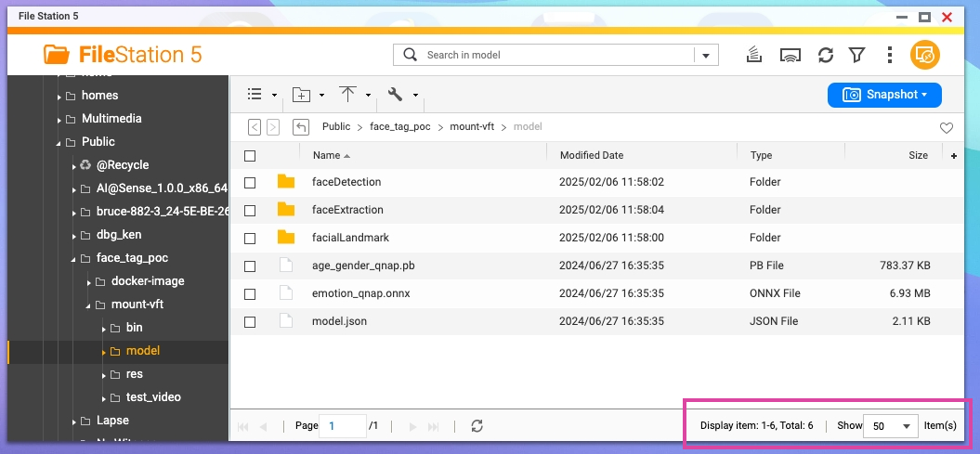Go to mount-vft in the breadcrumb
Viewport: 980px width, 454px height.
[x=472, y=127]
